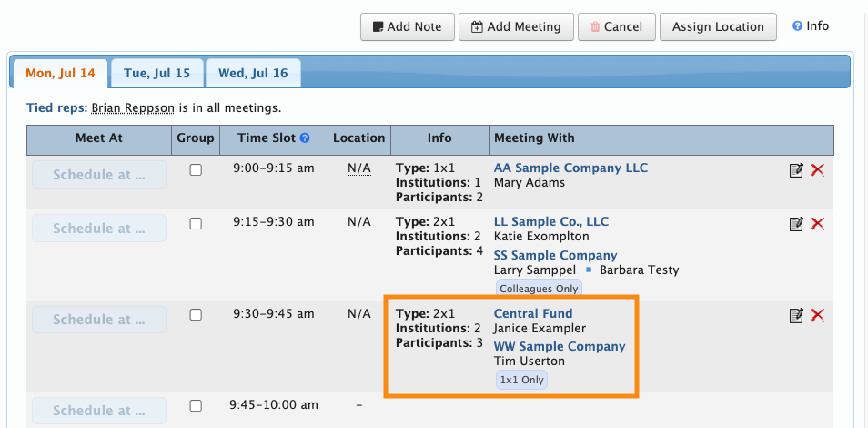Click the Assign Location button
The width and height of the screenshot is (868, 428).
(718, 26)
